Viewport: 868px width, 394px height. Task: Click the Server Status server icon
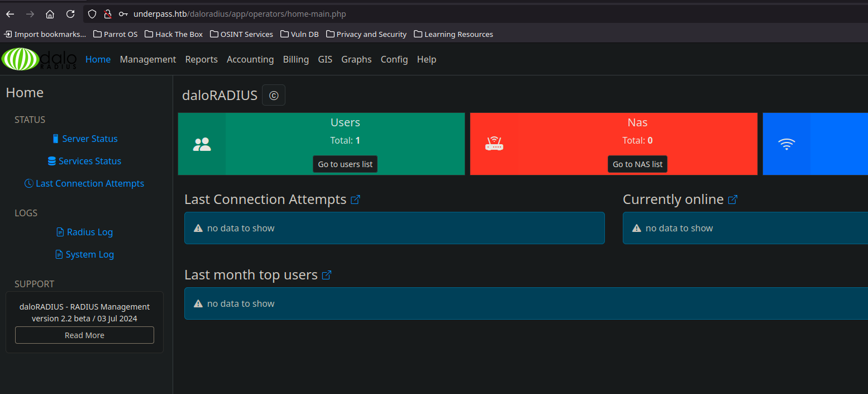click(x=55, y=139)
